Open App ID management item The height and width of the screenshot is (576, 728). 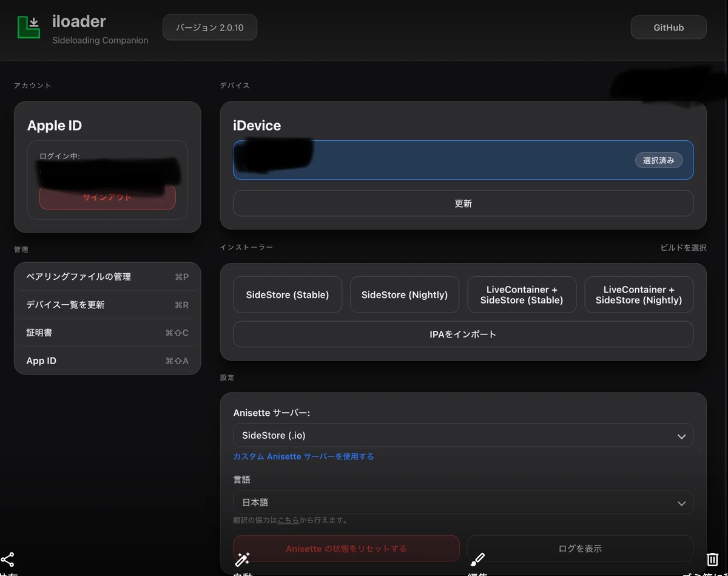(x=107, y=361)
